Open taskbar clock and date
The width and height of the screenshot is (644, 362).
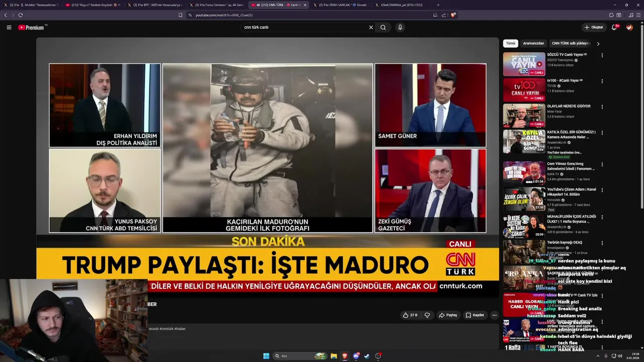coord(632,356)
